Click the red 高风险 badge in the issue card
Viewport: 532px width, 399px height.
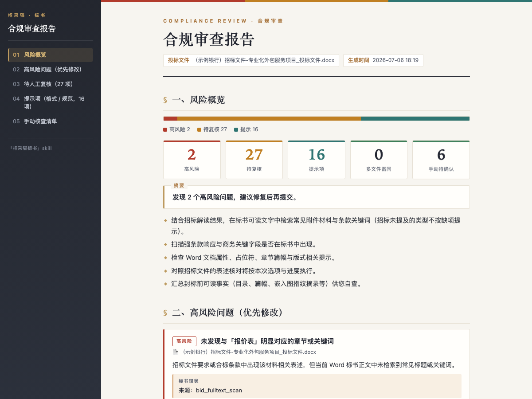coord(184,341)
